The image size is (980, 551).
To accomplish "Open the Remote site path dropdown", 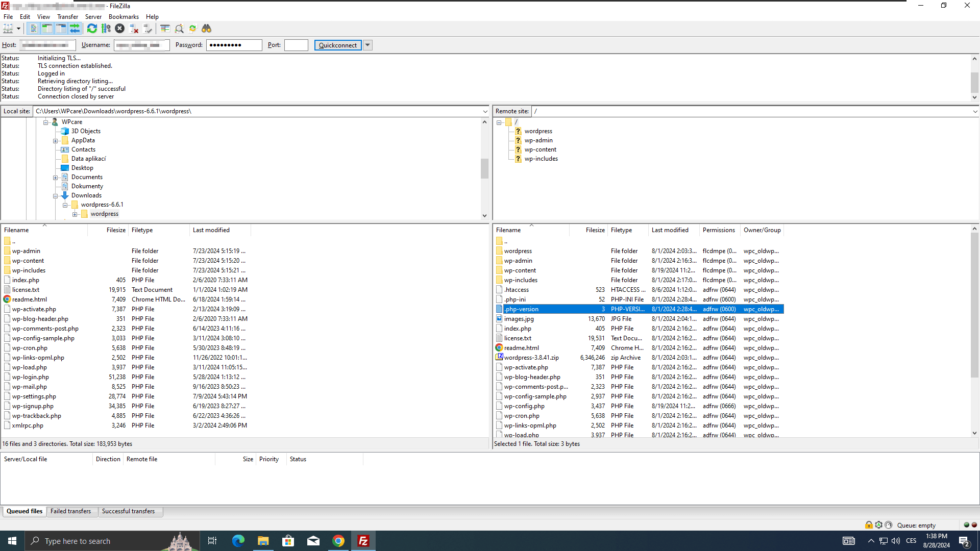I will coord(975,111).
